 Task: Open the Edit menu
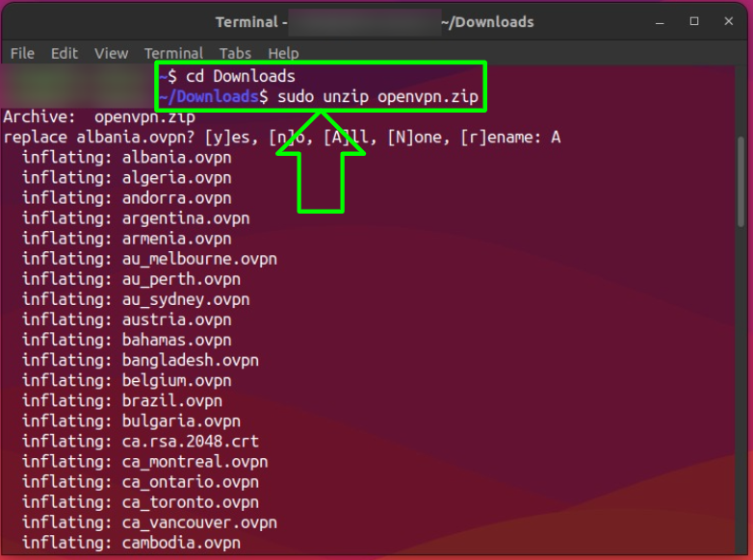(65, 53)
